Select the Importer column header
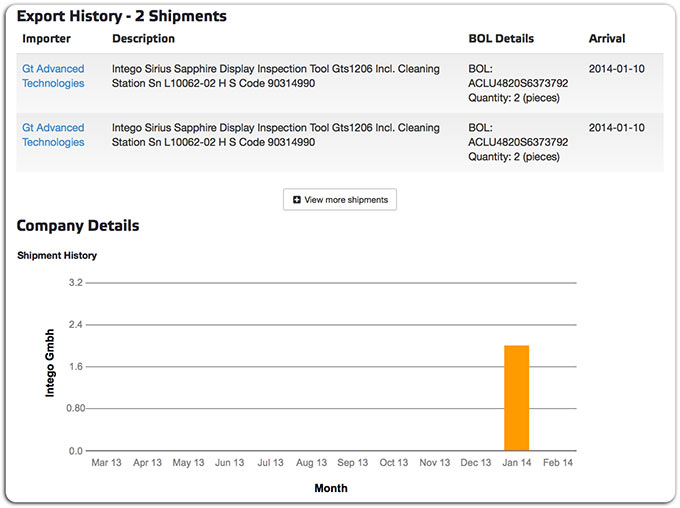 pyautogui.click(x=46, y=39)
